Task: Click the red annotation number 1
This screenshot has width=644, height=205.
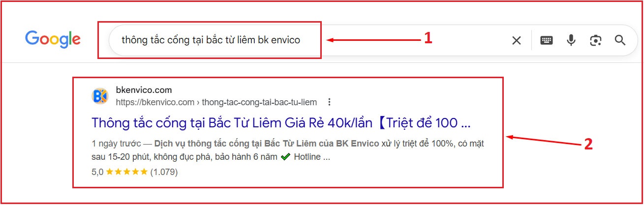Action: (428, 38)
